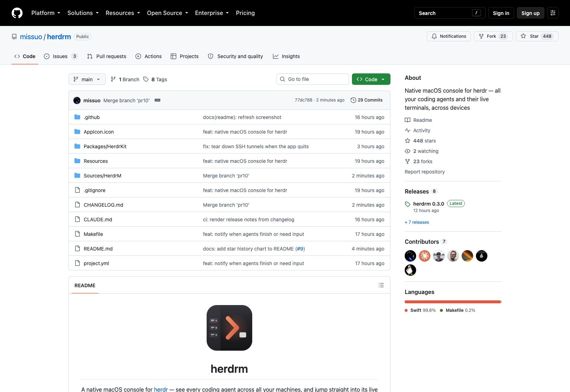Open the missuo owner profile link
The height and width of the screenshot is (392, 570).
pos(31,37)
